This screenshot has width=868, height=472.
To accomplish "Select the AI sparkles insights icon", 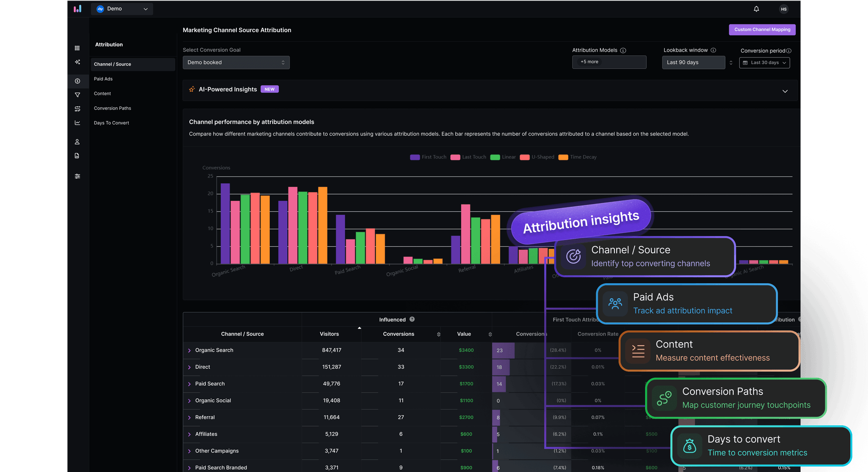I will point(77,62).
